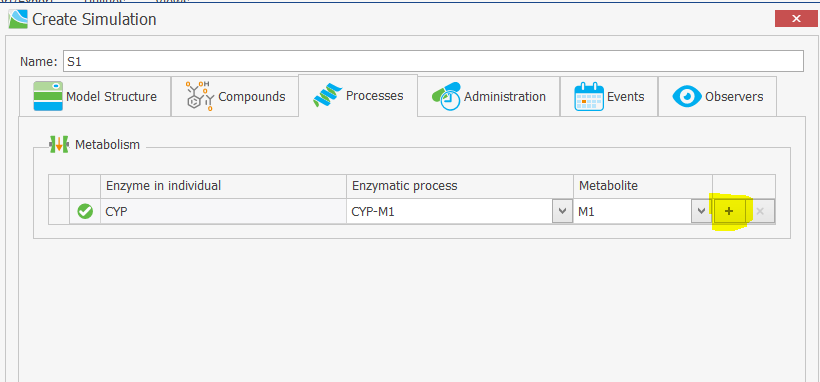Image resolution: width=820 pixels, height=382 pixels.
Task: Select the Processes tab
Action: 358,96
